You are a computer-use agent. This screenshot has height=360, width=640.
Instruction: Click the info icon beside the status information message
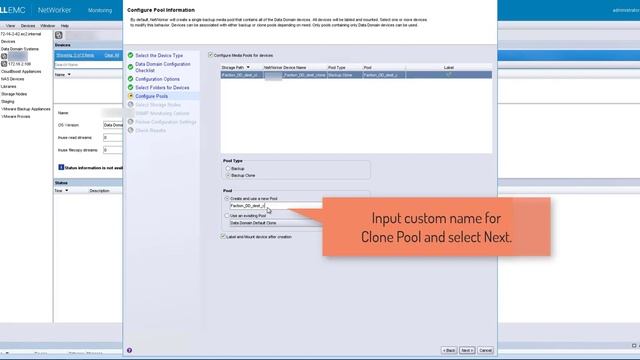[x=61, y=167]
